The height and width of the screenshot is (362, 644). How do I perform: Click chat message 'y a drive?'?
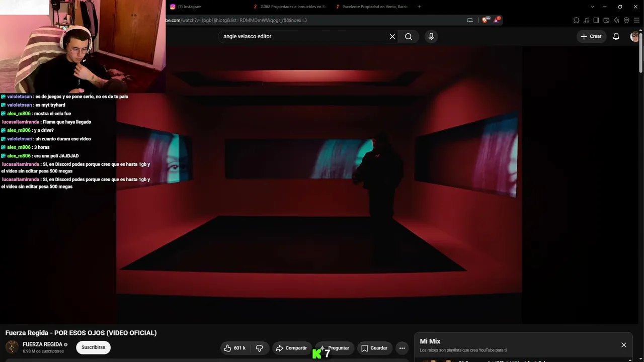pyautogui.click(x=44, y=131)
